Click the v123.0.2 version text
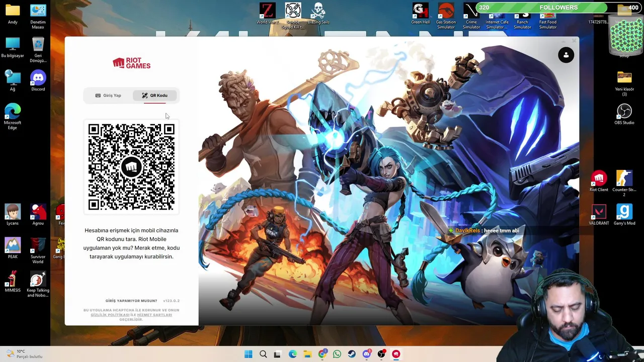644x362 pixels. [x=171, y=301]
